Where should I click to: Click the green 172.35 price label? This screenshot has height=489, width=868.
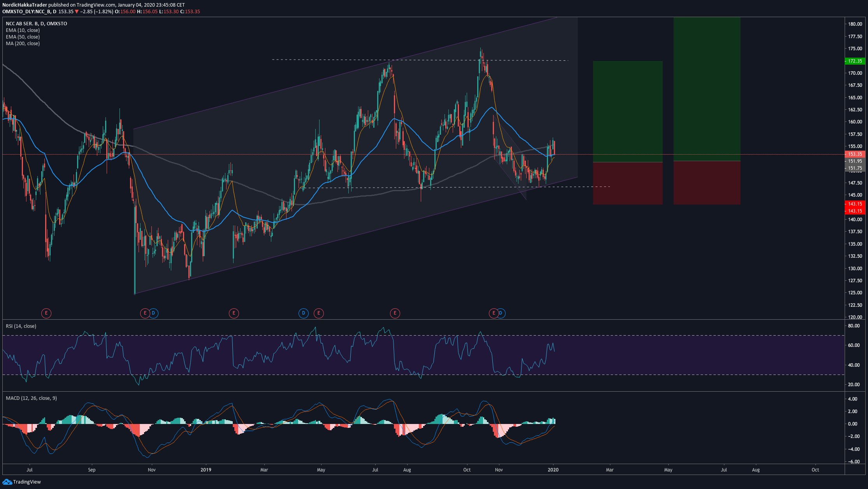(x=855, y=61)
